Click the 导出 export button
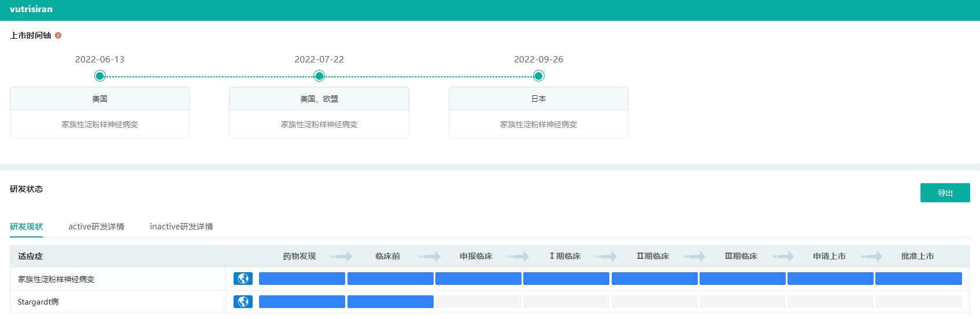The height and width of the screenshot is (319, 980). coord(945,193)
